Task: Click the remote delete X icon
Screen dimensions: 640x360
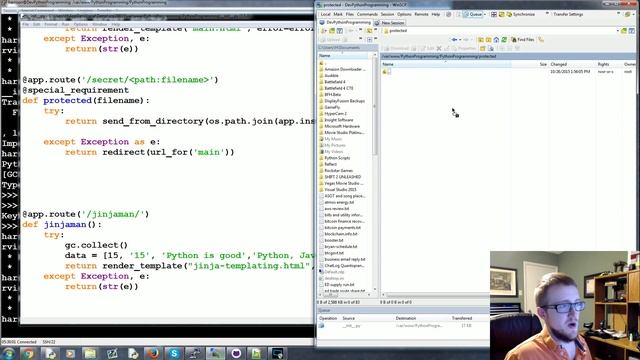Action: tap(439, 48)
